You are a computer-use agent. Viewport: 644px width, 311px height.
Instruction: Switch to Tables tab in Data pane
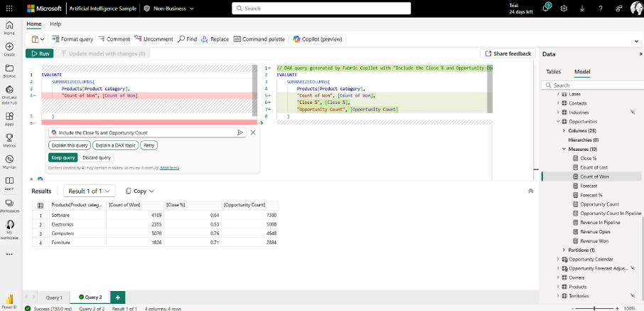click(x=553, y=72)
